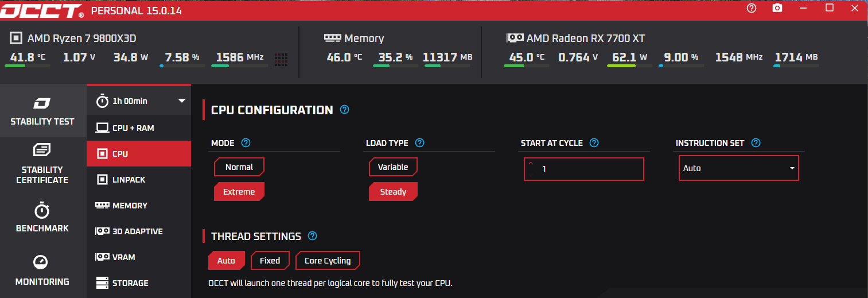Maximize the OCCT window
The height and width of the screenshot is (298, 868).
[830, 8]
